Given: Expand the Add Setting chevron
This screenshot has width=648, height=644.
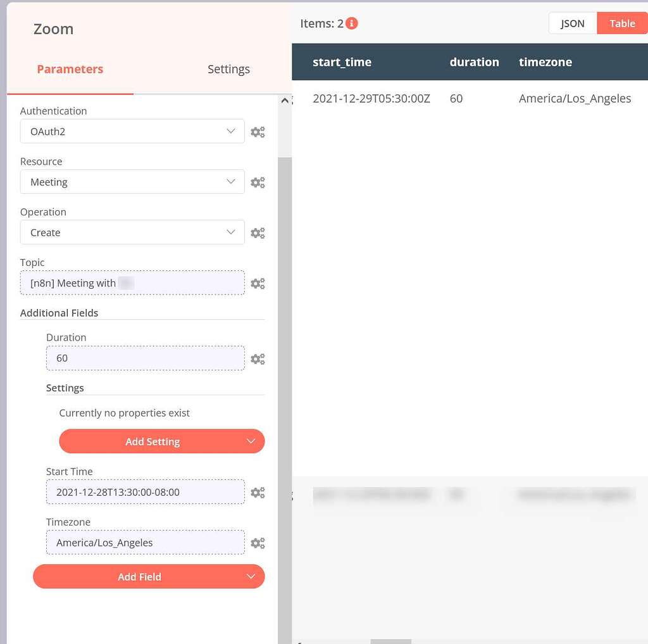Looking at the screenshot, I should tap(251, 441).
